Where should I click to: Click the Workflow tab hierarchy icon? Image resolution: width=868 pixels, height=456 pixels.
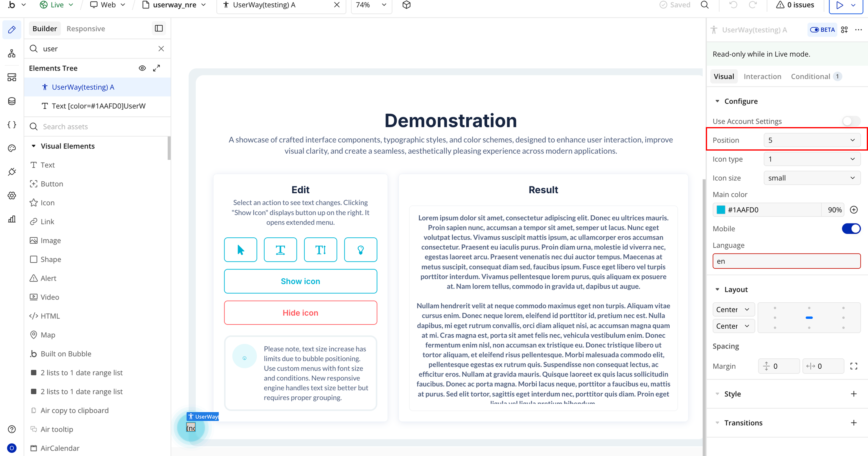12,53
